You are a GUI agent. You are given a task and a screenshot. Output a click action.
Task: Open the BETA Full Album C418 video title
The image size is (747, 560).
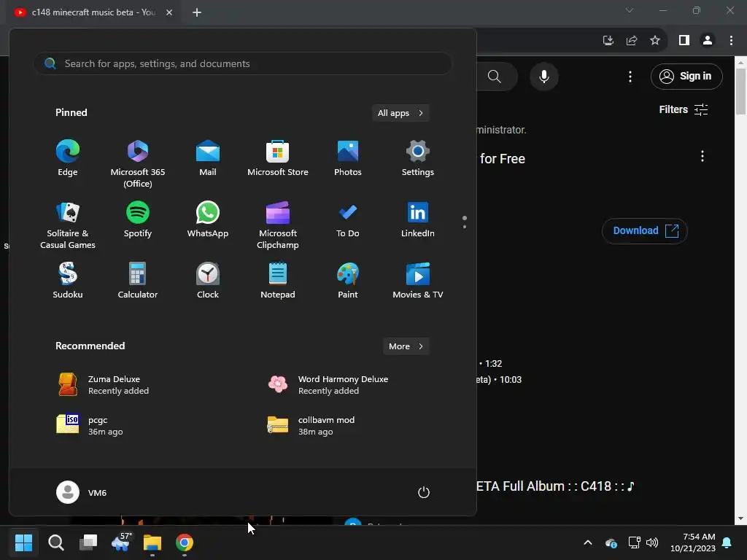[x=555, y=486]
